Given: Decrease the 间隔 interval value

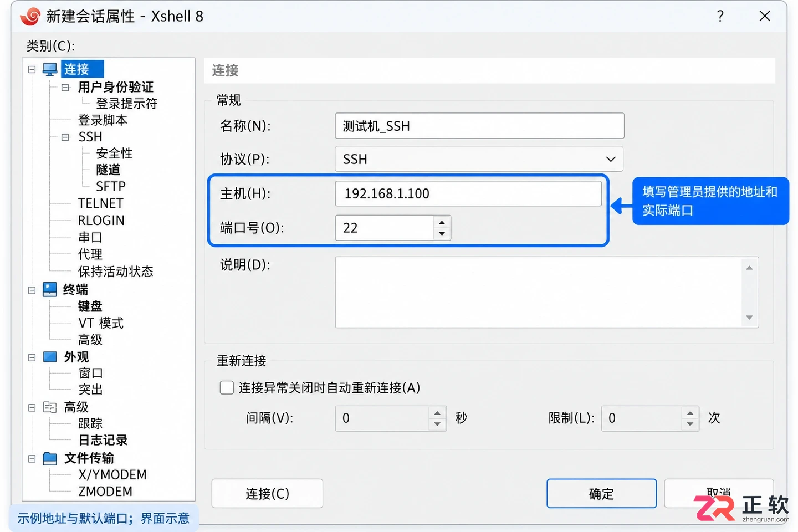Looking at the screenshot, I should pyautogui.click(x=437, y=424).
